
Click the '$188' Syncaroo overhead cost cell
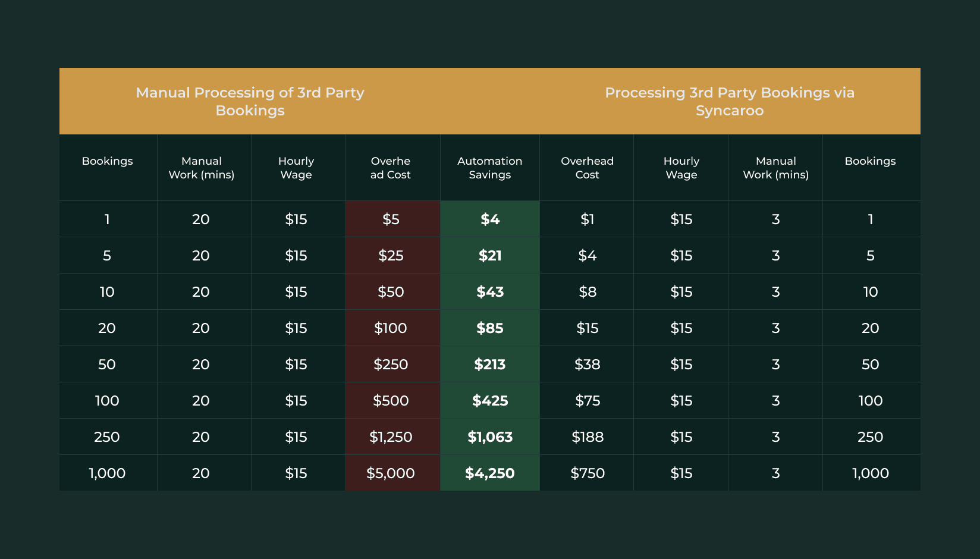pos(588,437)
